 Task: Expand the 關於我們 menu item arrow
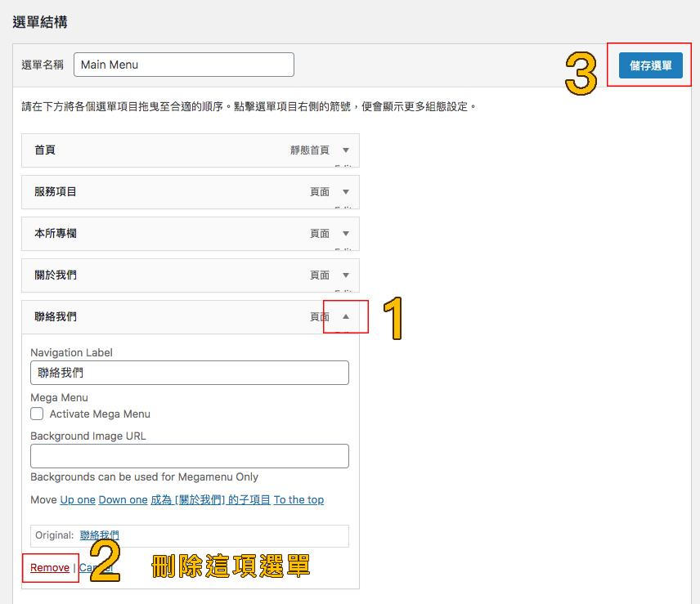pyautogui.click(x=345, y=275)
